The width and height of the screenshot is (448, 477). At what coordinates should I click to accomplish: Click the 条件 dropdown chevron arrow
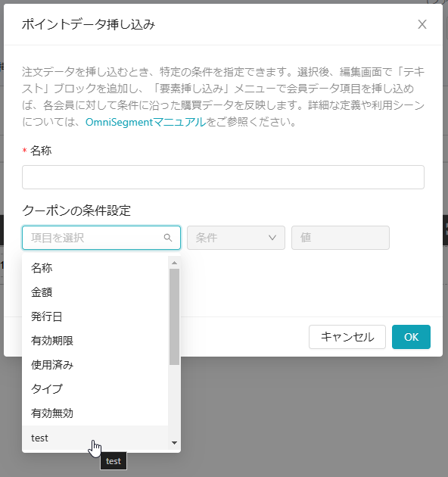coord(272,238)
